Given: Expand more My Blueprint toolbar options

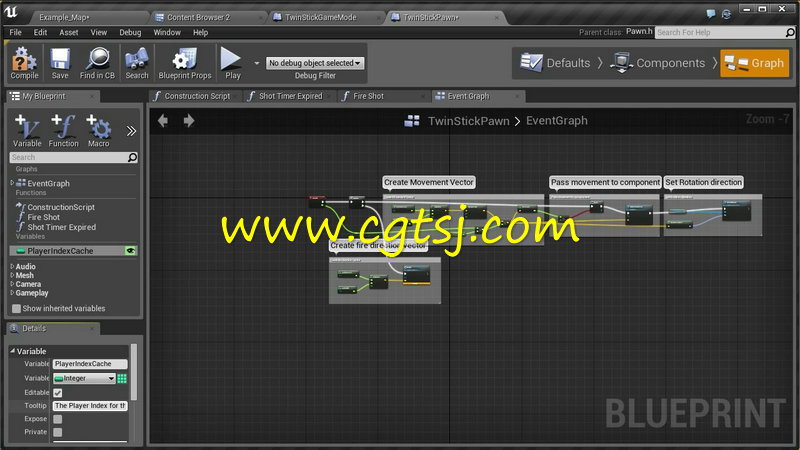Looking at the screenshot, I should [x=131, y=131].
